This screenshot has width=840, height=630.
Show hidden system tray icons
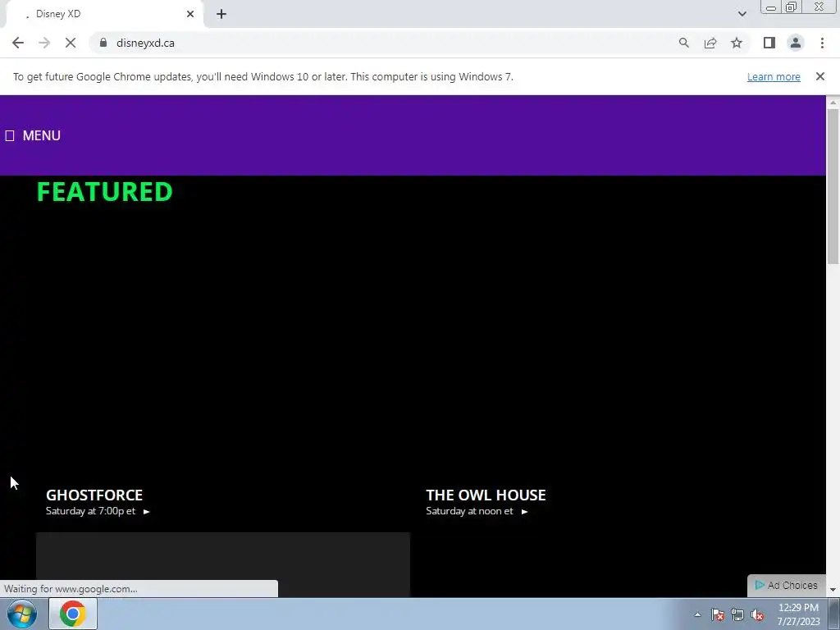coord(697,614)
